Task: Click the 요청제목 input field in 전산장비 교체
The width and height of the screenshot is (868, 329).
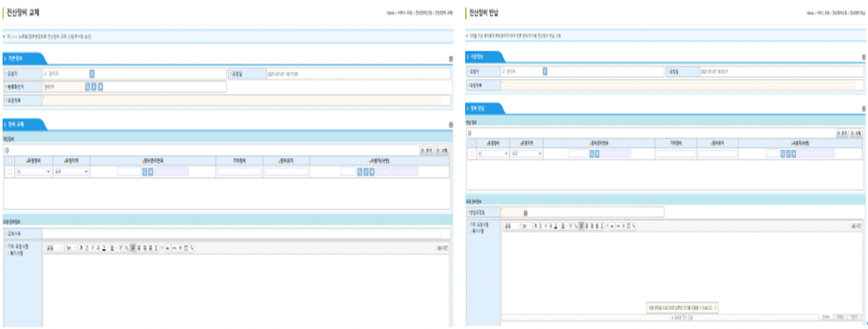Action: coord(241,100)
